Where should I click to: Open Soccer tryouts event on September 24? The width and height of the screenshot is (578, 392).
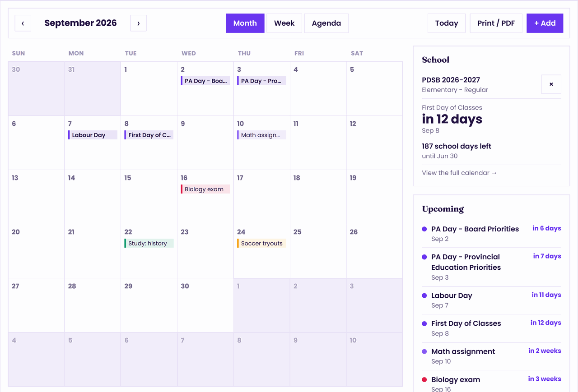(262, 243)
